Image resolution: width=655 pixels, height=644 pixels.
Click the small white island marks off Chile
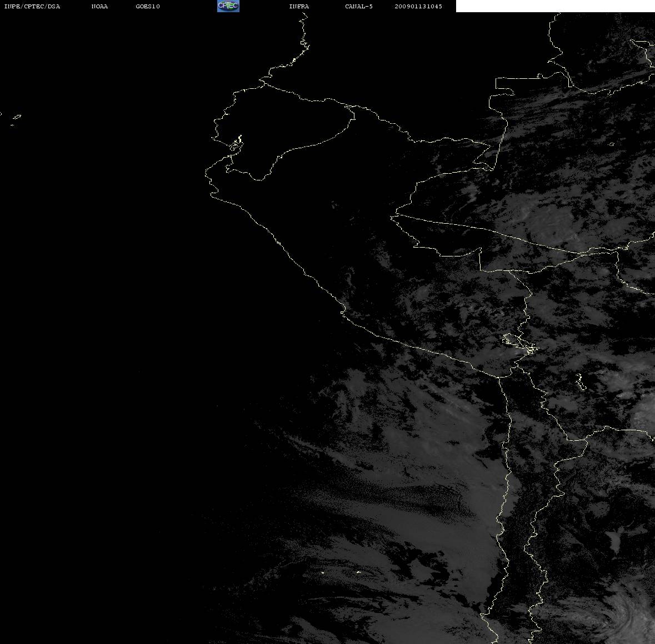(x=341, y=572)
